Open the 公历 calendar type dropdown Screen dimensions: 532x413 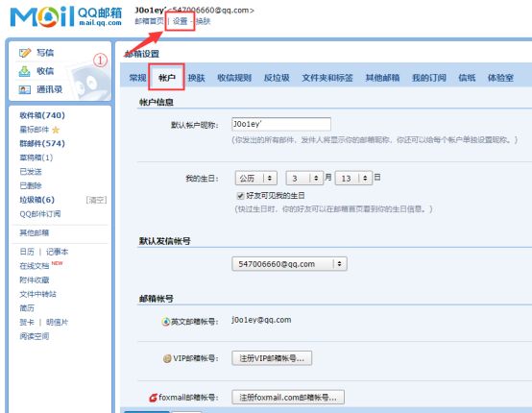pyautogui.click(x=256, y=178)
